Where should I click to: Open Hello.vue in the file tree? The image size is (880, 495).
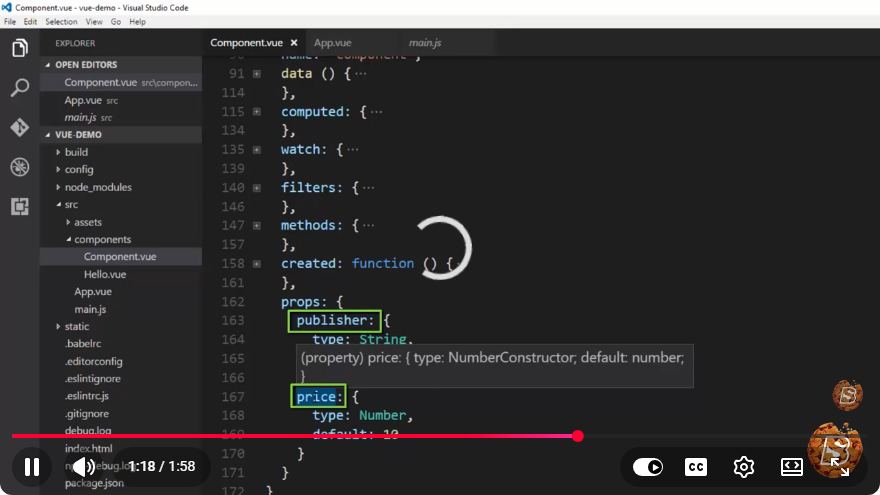pyautogui.click(x=105, y=274)
